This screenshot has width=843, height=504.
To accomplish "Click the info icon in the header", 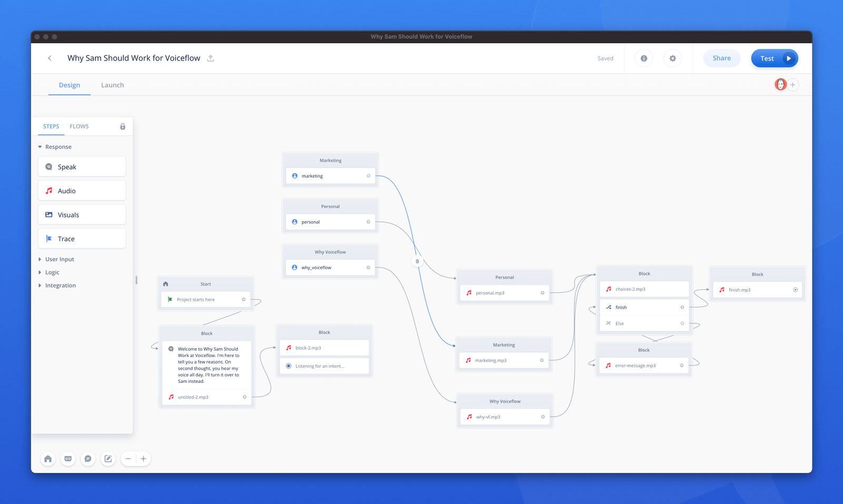I will coord(644,58).
